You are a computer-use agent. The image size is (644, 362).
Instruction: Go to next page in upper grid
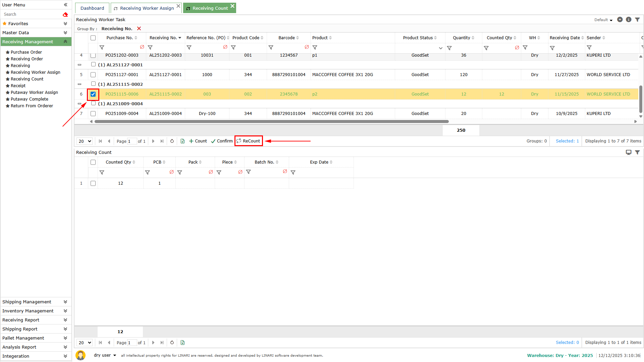[x=153, y=141]
